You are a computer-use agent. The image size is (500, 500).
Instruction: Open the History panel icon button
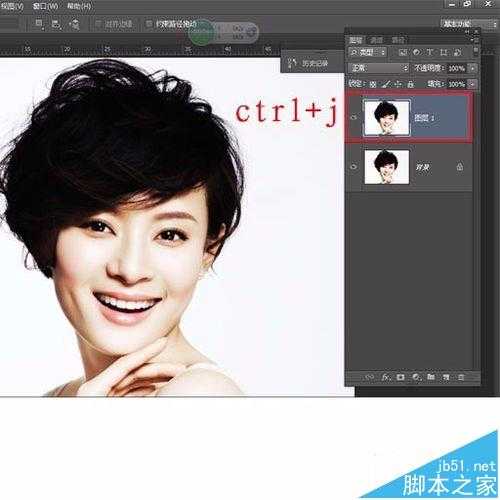click(292, 63)
